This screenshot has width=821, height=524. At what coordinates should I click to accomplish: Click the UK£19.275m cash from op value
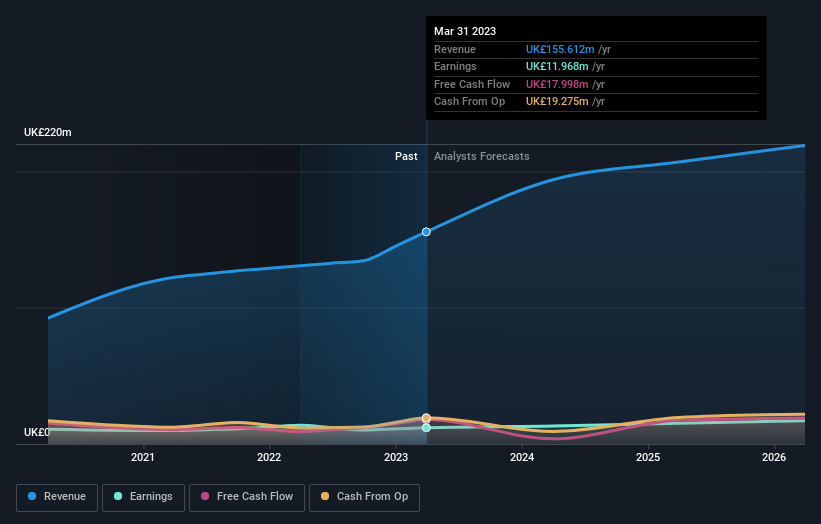click(557, 102)
